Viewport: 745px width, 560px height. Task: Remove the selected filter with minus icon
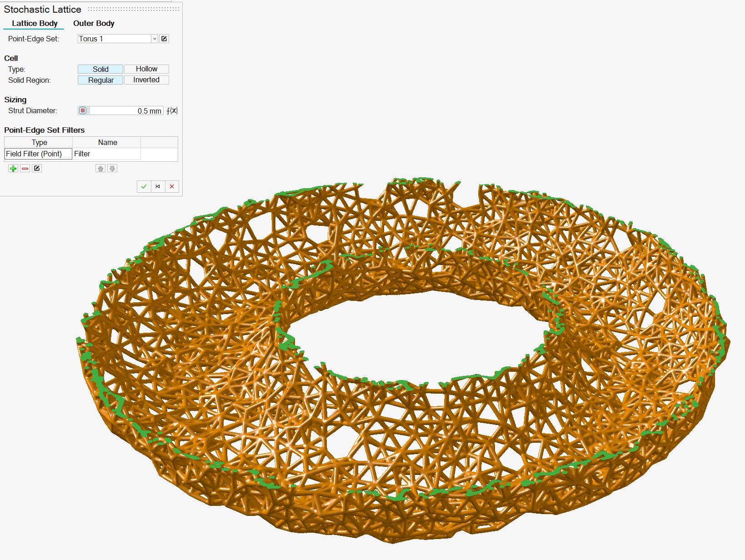click(x=25, y=169)
